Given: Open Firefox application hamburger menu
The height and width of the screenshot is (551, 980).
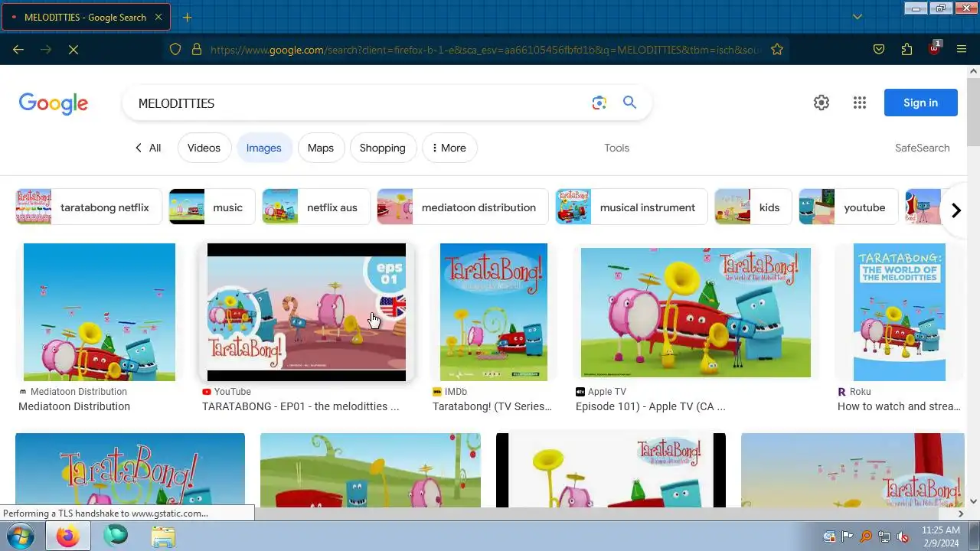Looking at the screenshot, I should pos(962,49).
